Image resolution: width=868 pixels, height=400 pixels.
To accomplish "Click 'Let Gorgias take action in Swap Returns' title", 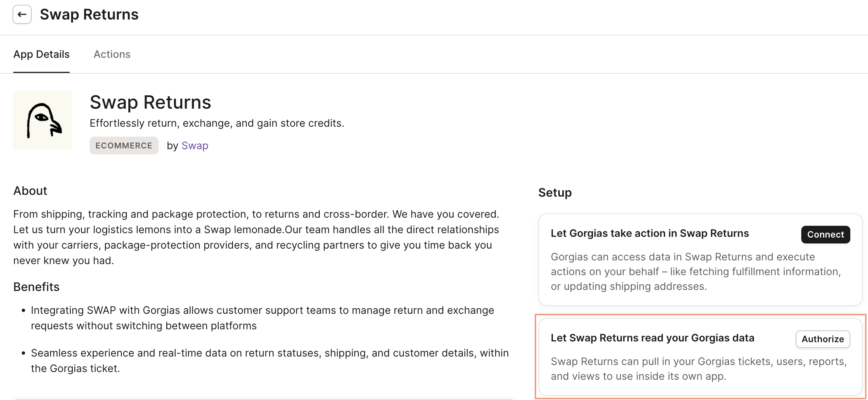I will pos(650,234).
